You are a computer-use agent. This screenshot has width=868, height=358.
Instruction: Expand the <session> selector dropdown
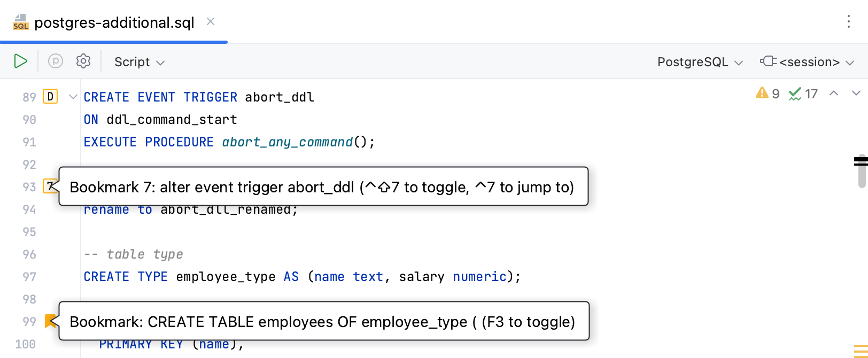click(x=816, y=62)
